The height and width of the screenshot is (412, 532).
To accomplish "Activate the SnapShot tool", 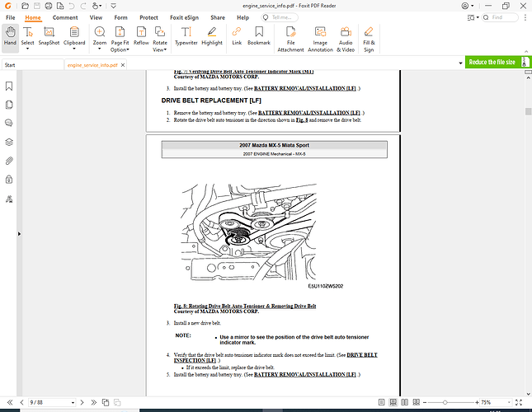I will coord(49,37).
